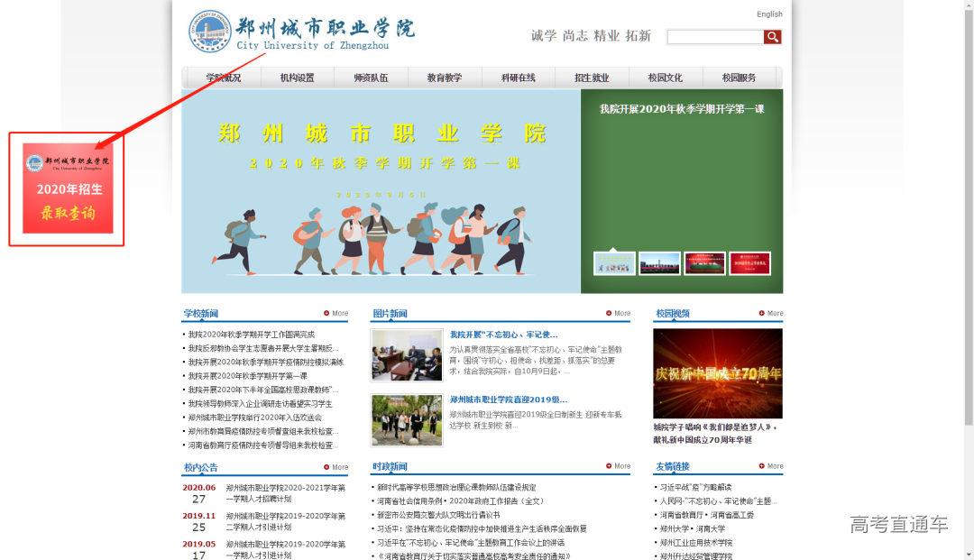The width and height of the screenshot is (974, 560).
Task: Select the last slideshow thumbnail
Action: (749, 263)
